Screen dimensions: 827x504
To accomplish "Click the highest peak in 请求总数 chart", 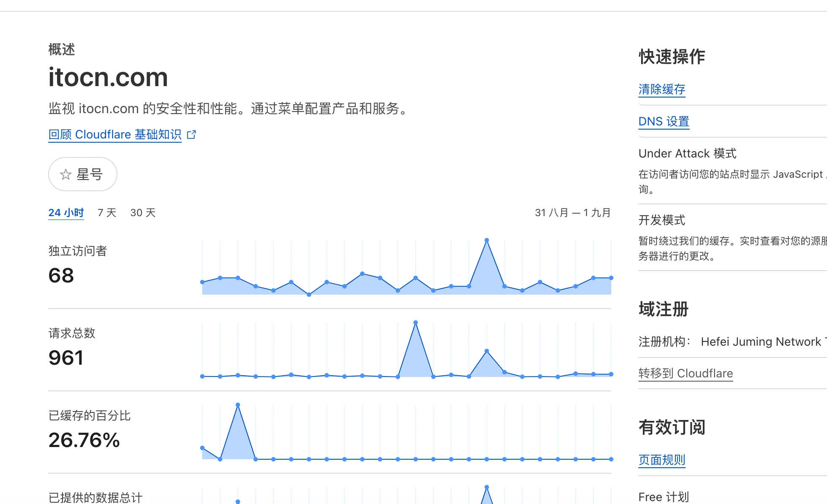I will [x=416, y=322].
